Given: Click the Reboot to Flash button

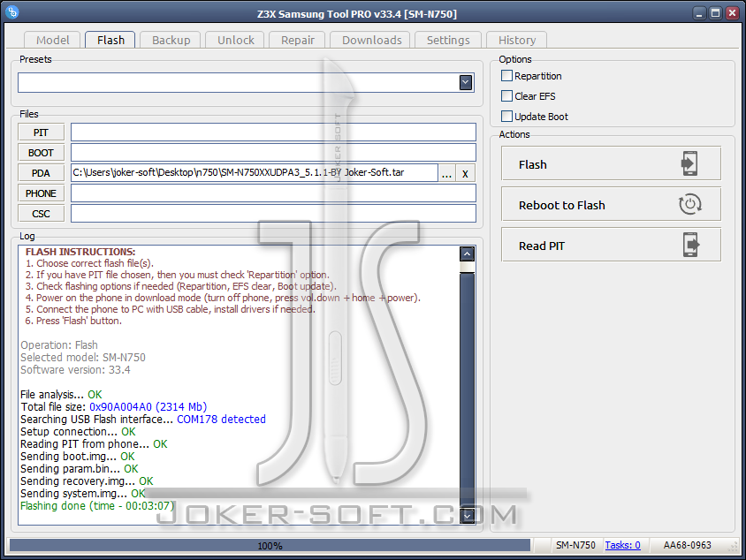Looking at the screenshot, I should click(611, 204).
